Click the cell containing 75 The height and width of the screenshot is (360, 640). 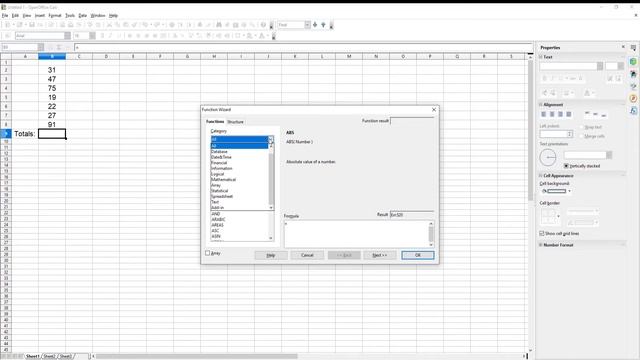(52, 88)
